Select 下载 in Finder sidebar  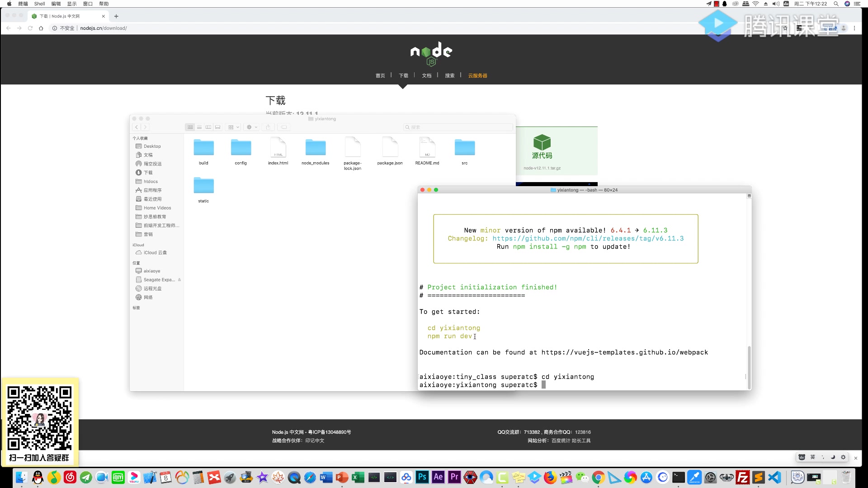148,173
